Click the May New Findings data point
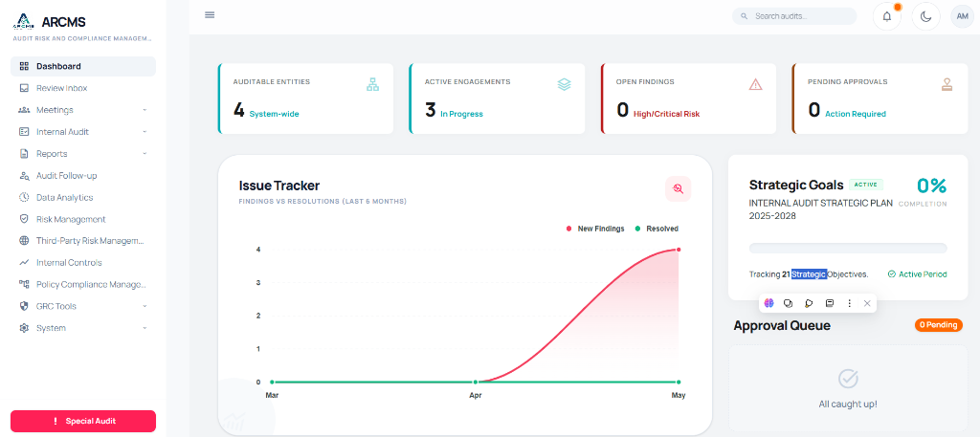The image size is (980, 437). click(x=679, y=250)
